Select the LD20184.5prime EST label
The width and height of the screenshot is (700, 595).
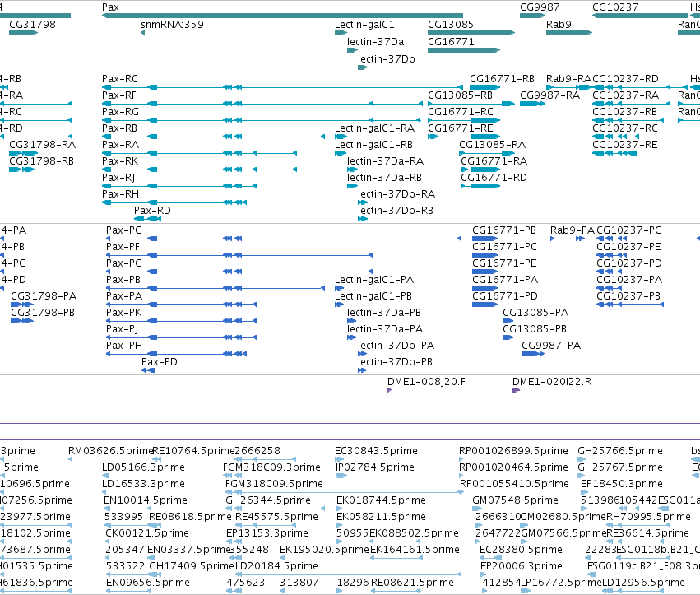click(x=276, y=566)
